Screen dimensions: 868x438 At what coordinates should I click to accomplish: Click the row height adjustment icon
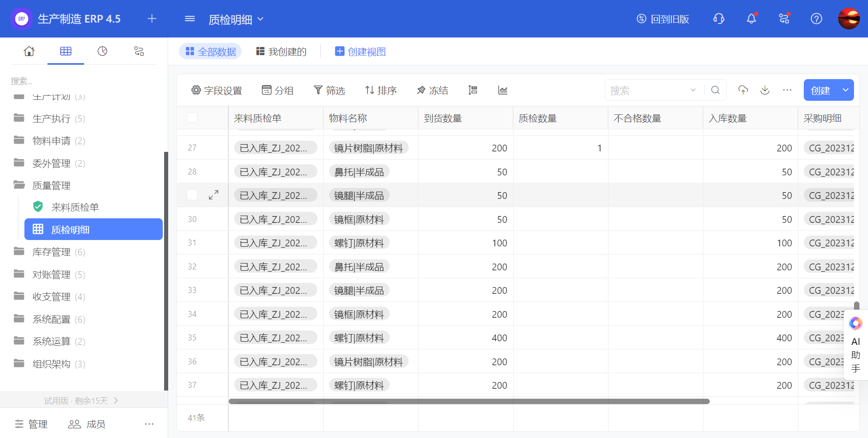[x=472, y=90]
